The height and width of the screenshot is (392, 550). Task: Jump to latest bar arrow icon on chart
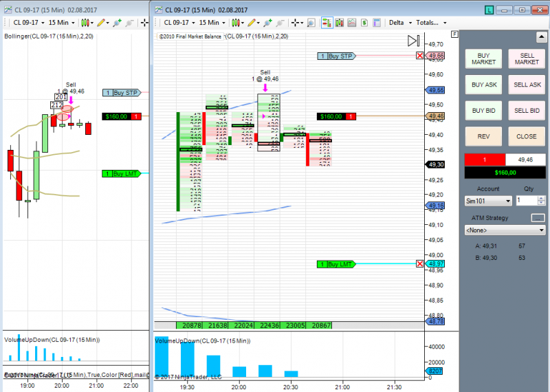pos(414,41)
